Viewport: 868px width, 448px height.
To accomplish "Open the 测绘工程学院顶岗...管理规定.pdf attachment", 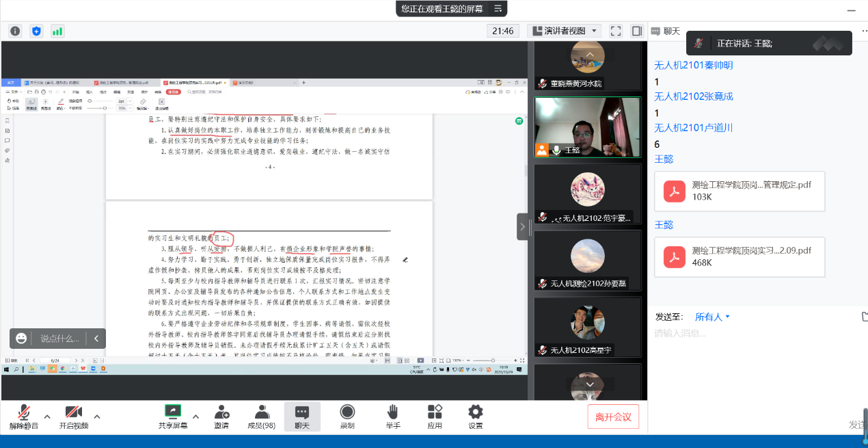I will [x=740, y=191].
